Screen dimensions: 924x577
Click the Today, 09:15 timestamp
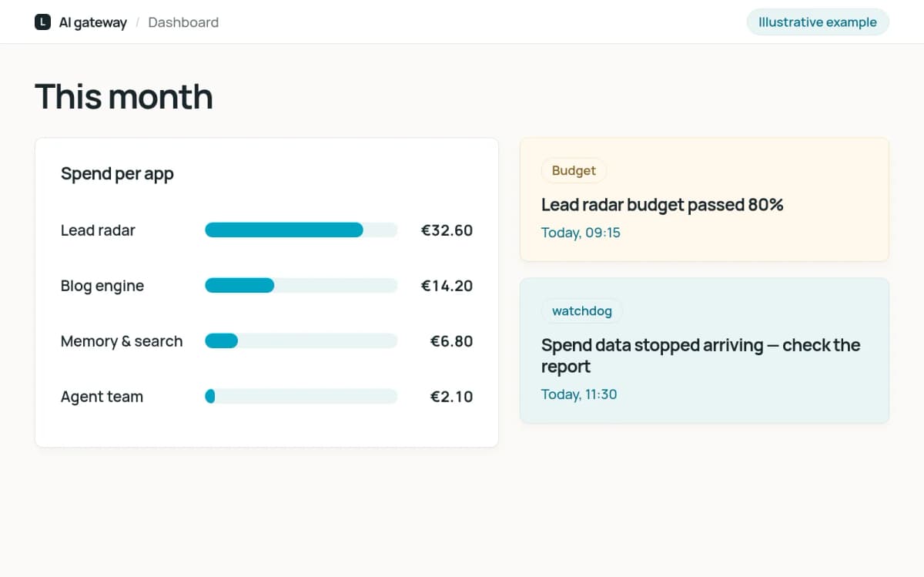[581, 233]
